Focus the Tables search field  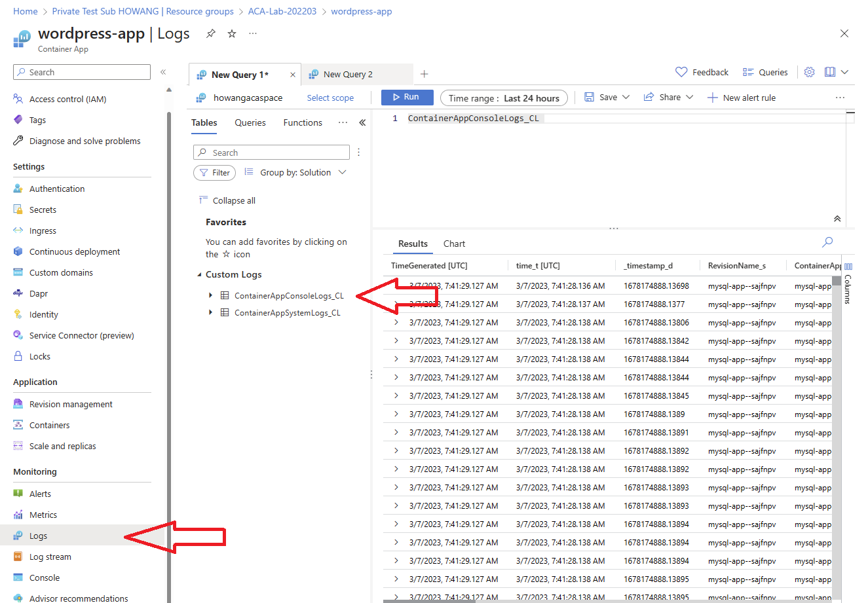click(x=271, y=153)
